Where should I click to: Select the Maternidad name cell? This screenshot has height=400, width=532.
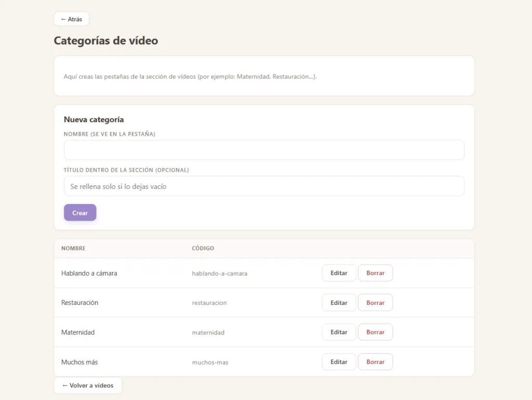(78, 332)
